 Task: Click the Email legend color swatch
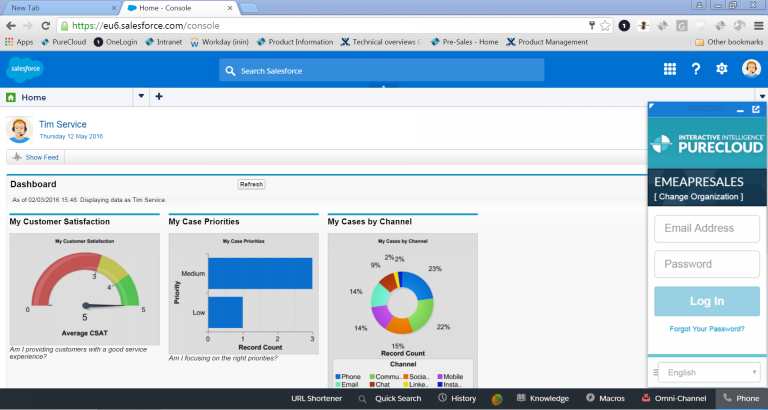[x=338, y=385]
